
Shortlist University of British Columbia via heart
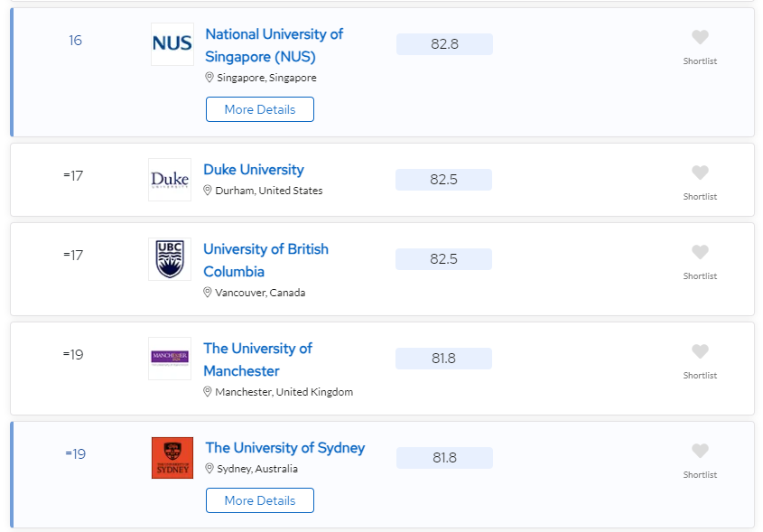pyautogui.click(x=700, y=252)
